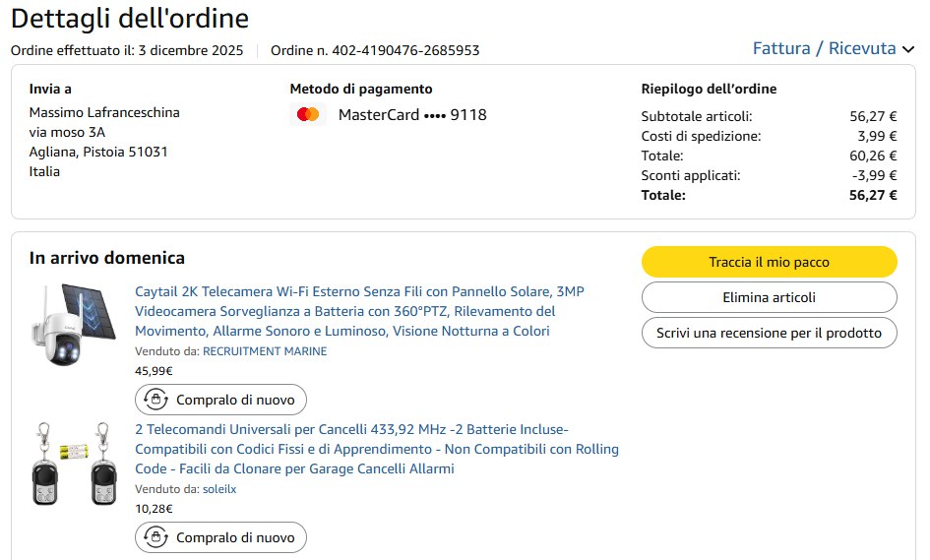The image size is (930, 560).
Task: Click the buy-again cycle icon under the camera
Action: tap(155, 400)
